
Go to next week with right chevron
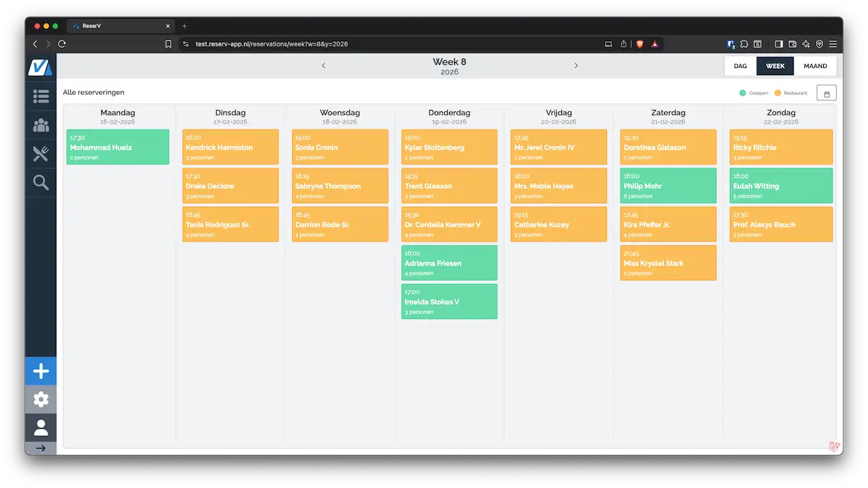[x=576, y=66]
